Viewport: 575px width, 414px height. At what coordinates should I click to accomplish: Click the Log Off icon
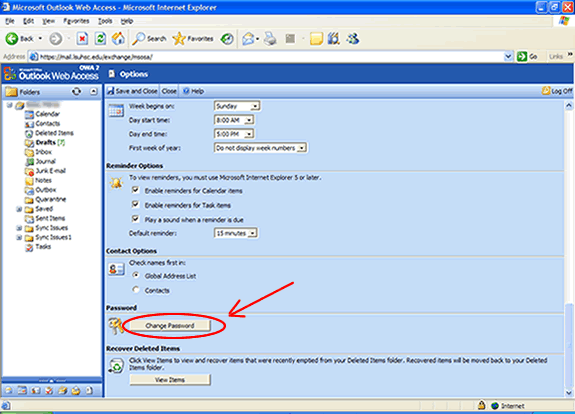pyautogui.click(x=546, y=91)
